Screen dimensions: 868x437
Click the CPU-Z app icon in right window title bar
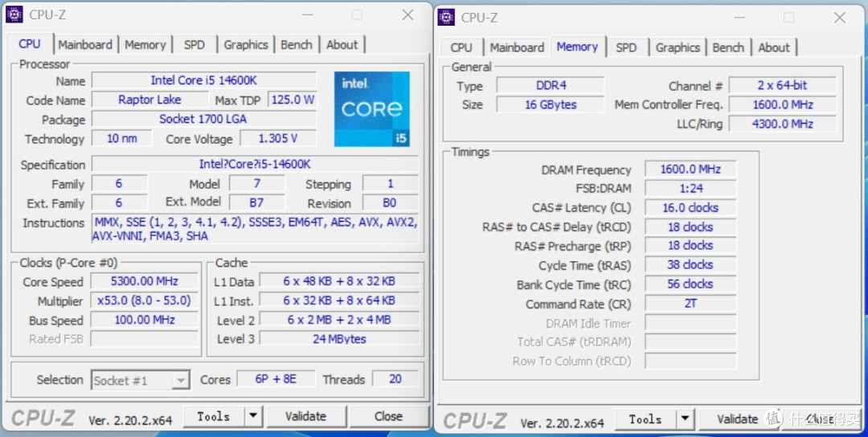[x=445, y=17]
